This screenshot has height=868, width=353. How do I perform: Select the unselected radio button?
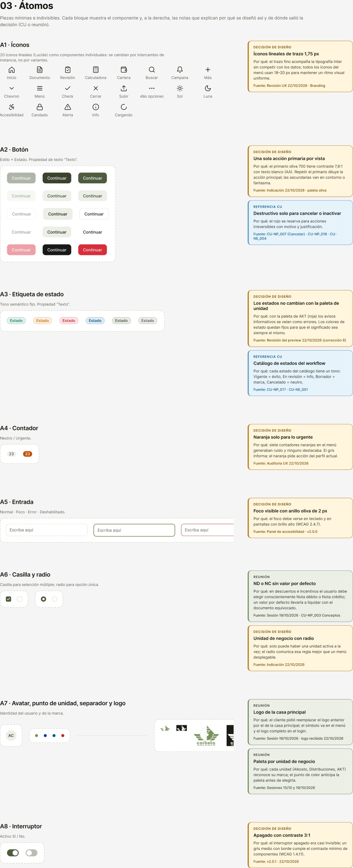coord(55,599)
